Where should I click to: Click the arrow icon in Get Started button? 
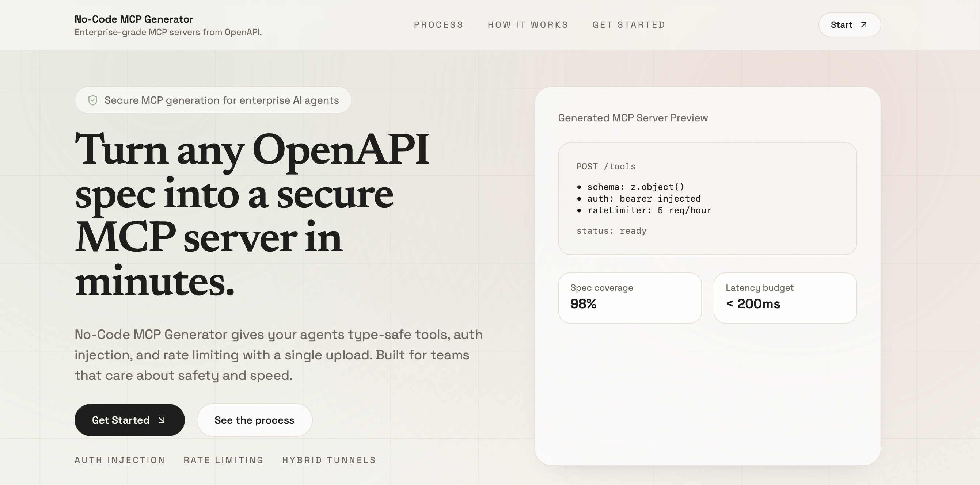tap(161, 420)
